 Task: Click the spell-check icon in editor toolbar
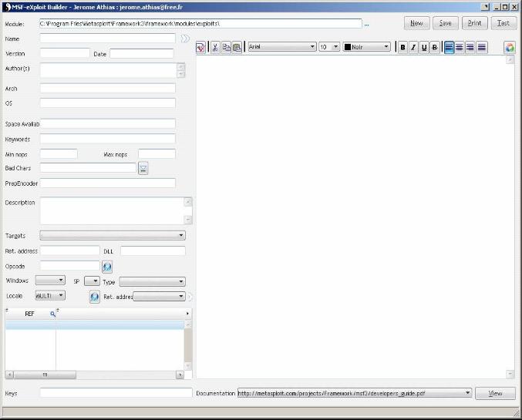[200, 48]
